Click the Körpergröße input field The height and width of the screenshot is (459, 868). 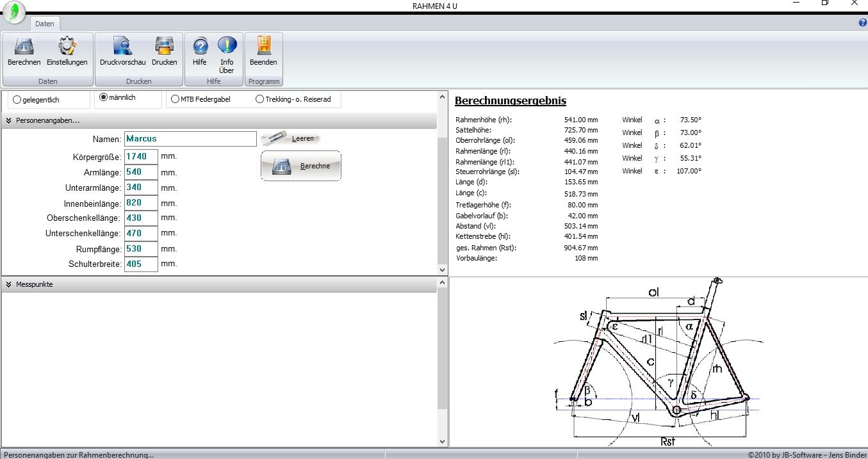pyautogui.click(x=141, y=157)
